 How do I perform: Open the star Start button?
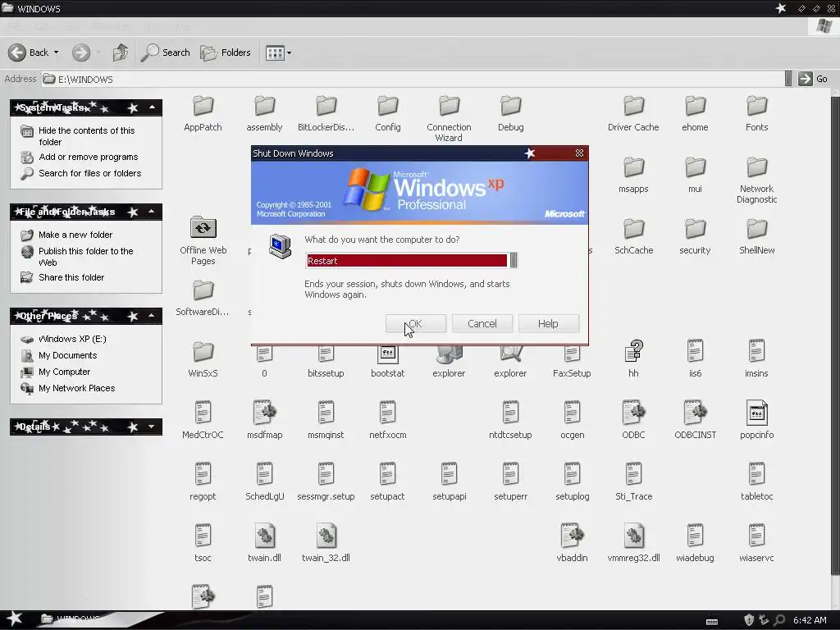coord(14,619)
